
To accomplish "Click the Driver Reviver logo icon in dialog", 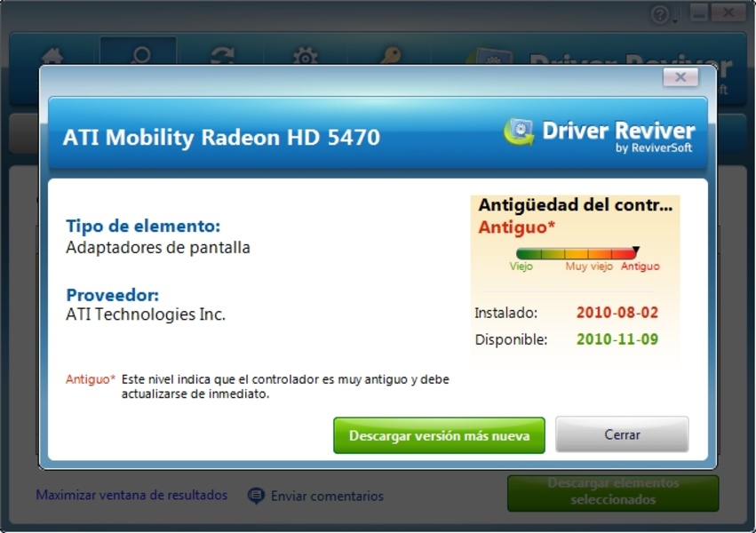I will (519, 131).
